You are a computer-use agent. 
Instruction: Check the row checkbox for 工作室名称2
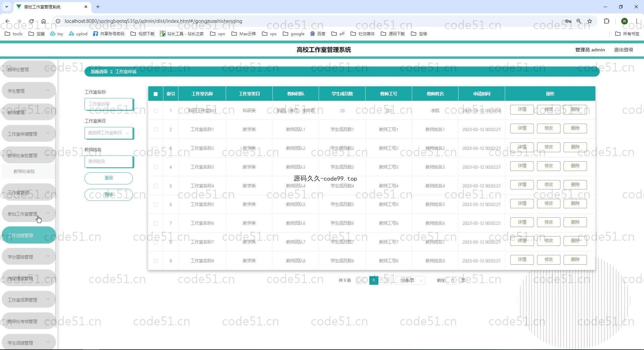(x=156, y=148)
